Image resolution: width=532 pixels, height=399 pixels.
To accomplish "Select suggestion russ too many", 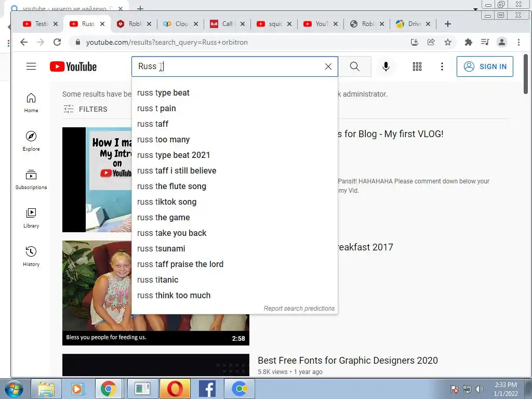I will 234,139.
